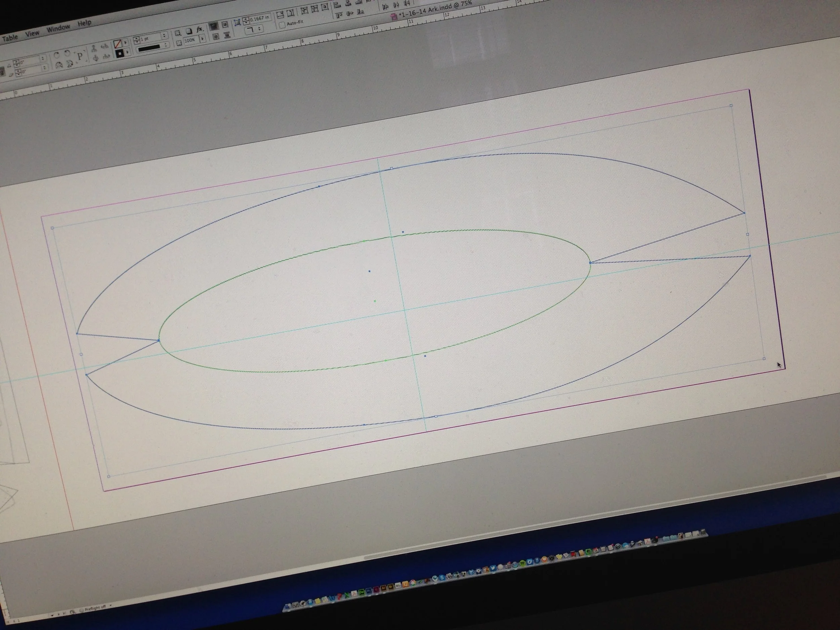Open the View menu

coord(32,33)
